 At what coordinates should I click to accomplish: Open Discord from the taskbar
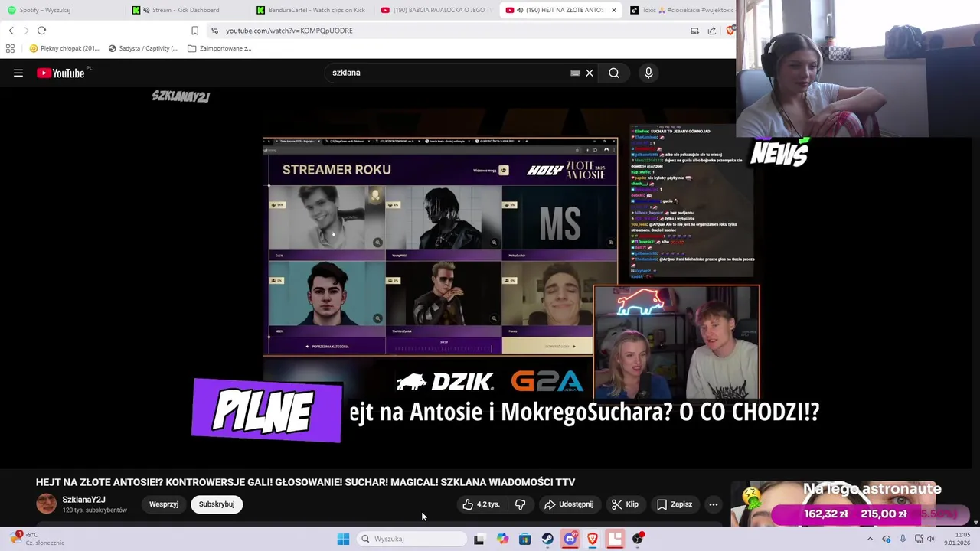click(x=570, y=539)
